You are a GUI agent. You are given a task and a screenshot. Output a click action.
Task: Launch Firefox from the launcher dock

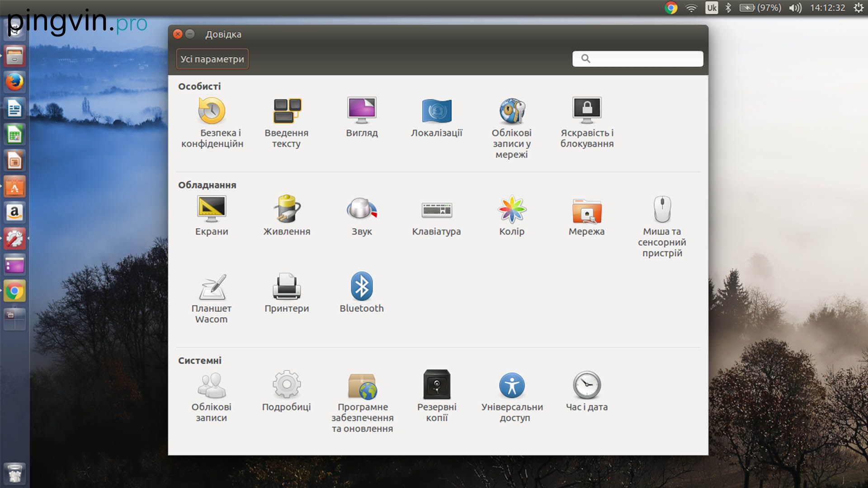pos(14,82)
